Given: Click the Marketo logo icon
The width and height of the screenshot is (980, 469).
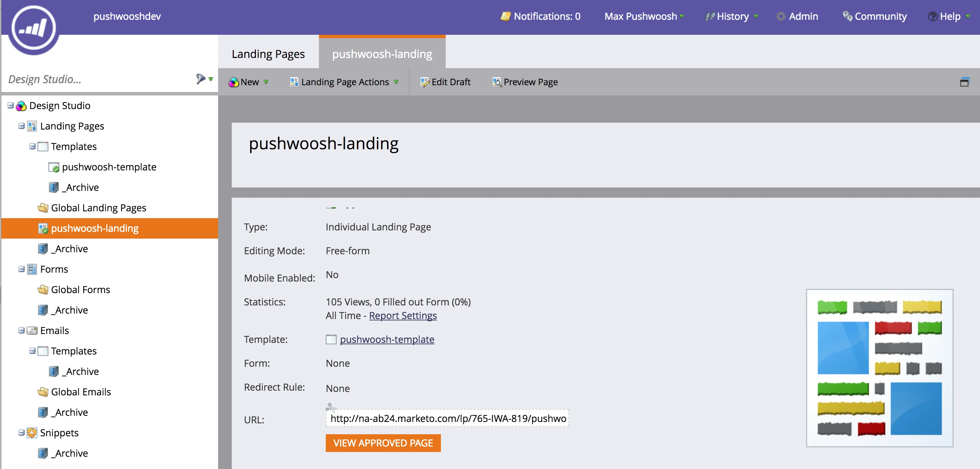Looking at the screenshot, I should (x=33, y=27).
